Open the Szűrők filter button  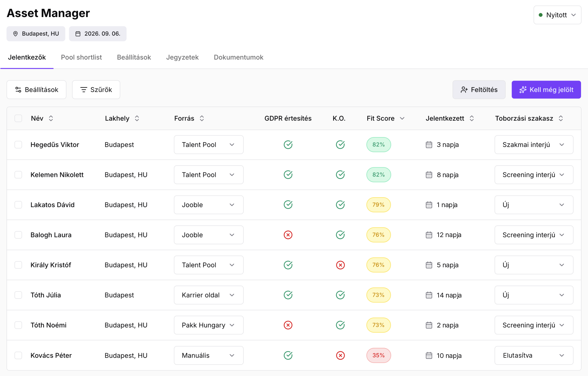(96, 90)
